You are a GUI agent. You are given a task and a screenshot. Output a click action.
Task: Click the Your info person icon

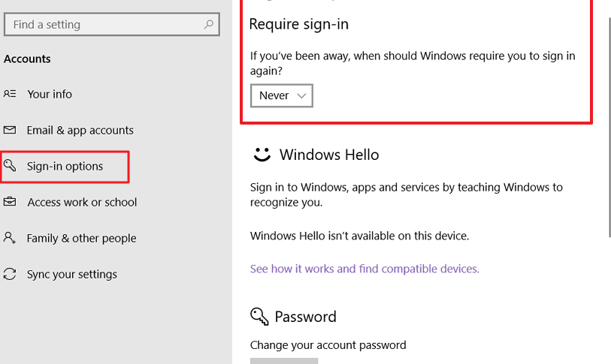[10, 94]
